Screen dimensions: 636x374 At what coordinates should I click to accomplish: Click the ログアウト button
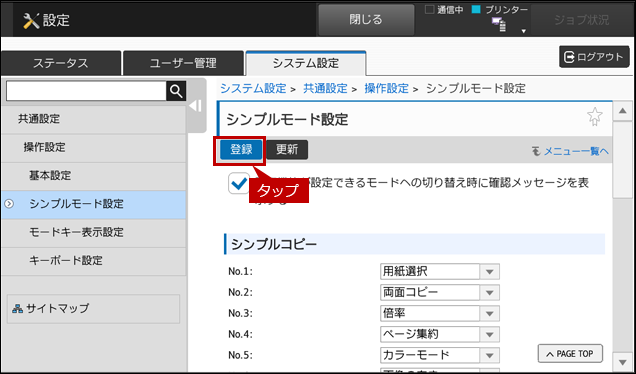(594, 57)
